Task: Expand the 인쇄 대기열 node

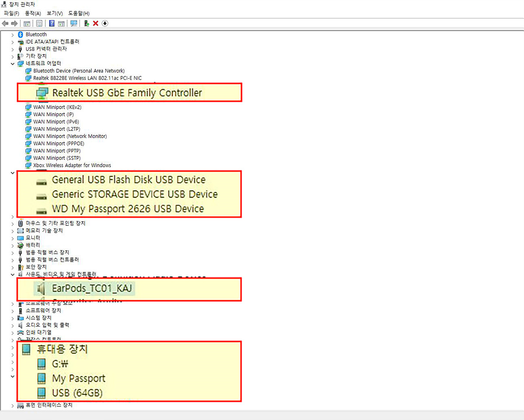Action: point(12,332)
